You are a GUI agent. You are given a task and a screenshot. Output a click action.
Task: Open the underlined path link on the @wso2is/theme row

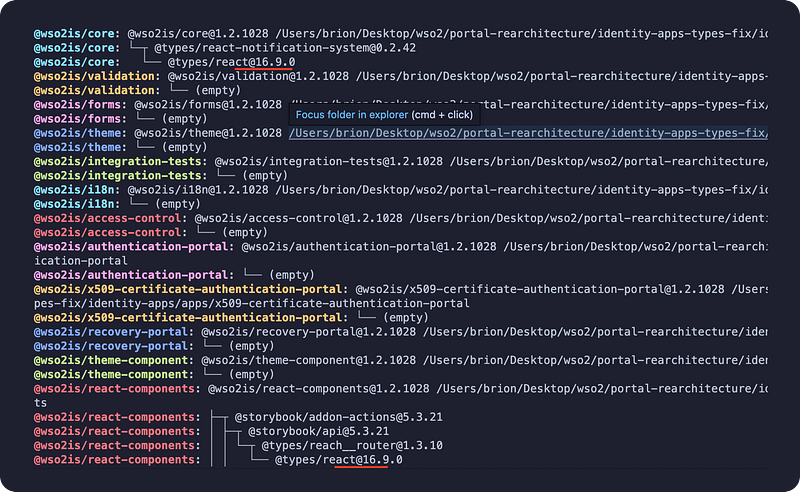[528, 133]
